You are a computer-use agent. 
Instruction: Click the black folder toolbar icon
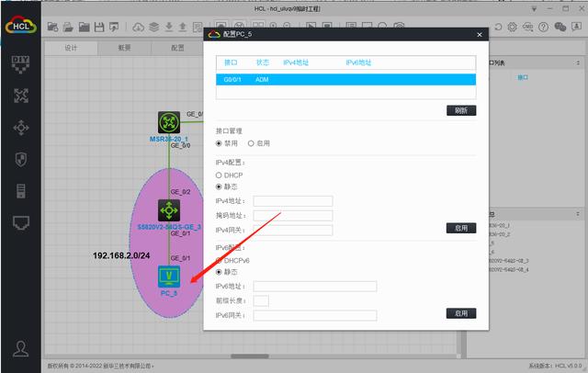84,27
